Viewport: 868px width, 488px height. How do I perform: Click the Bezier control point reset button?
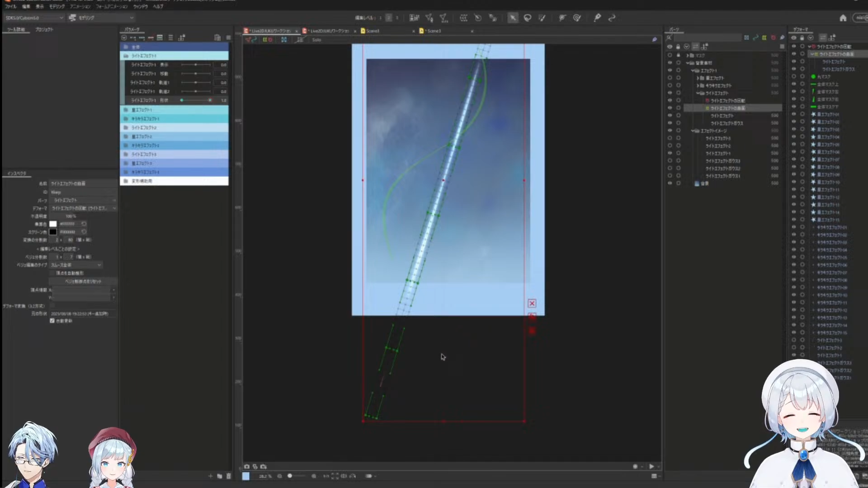coord(83,281)
